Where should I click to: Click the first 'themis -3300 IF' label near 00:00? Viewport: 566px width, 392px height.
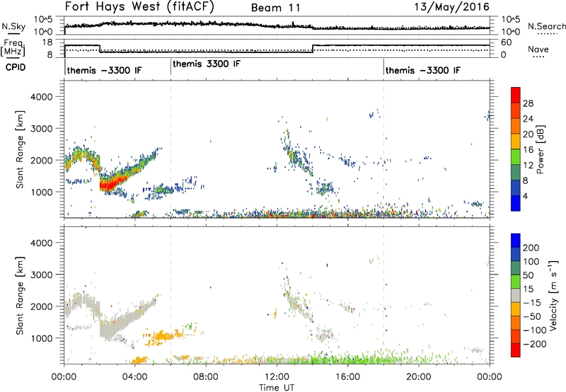point(104,70)
